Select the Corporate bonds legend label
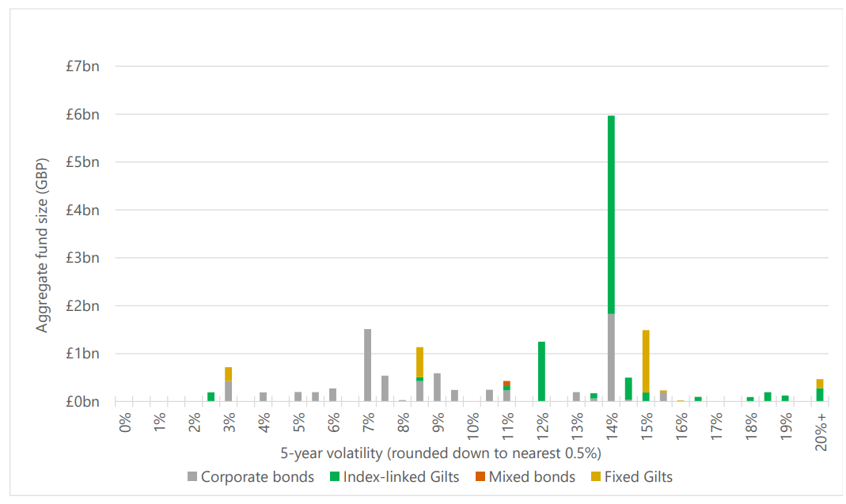846x504 pixels. (x=257, y=477)
